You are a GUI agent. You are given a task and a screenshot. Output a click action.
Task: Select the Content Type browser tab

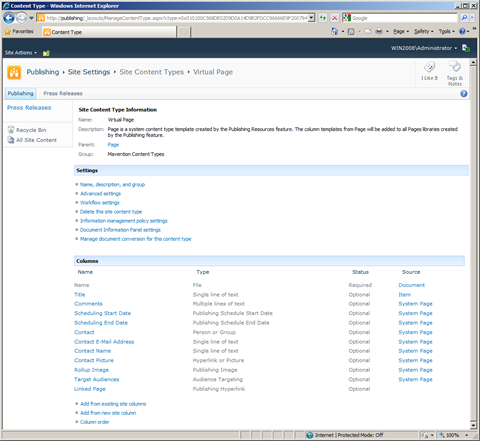tap(109, 32)
